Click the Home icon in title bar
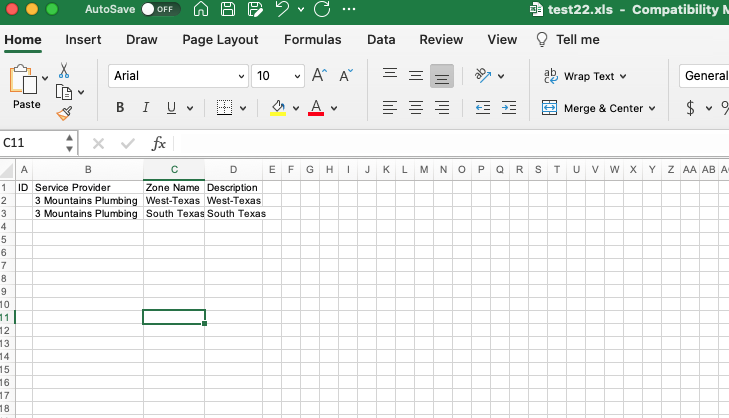 (201, 10)
